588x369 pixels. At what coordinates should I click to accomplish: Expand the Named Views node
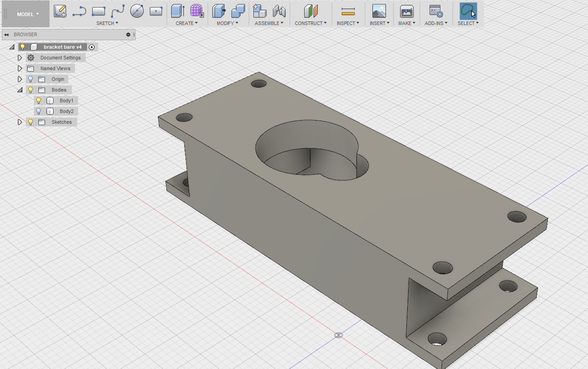20,68
